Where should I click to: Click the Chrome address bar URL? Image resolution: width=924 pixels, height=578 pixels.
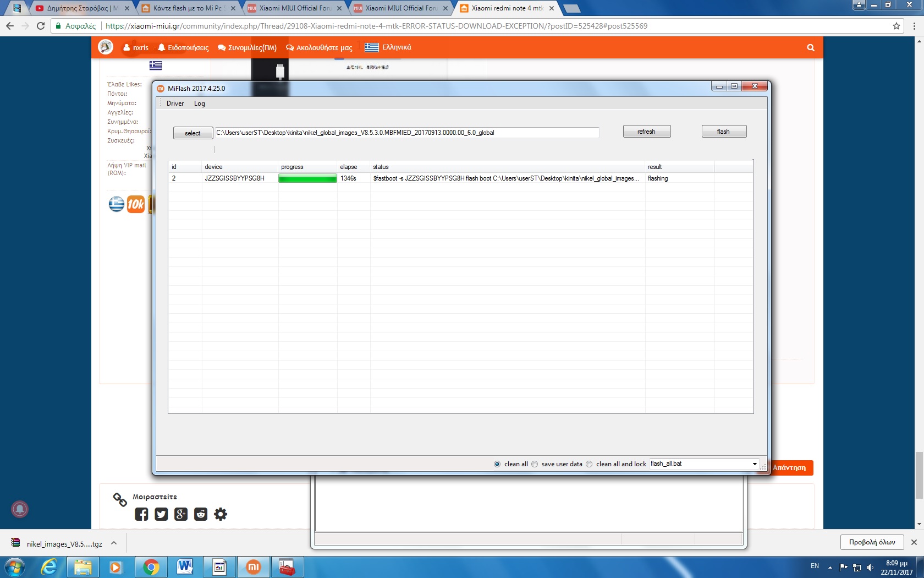(376, 26)
